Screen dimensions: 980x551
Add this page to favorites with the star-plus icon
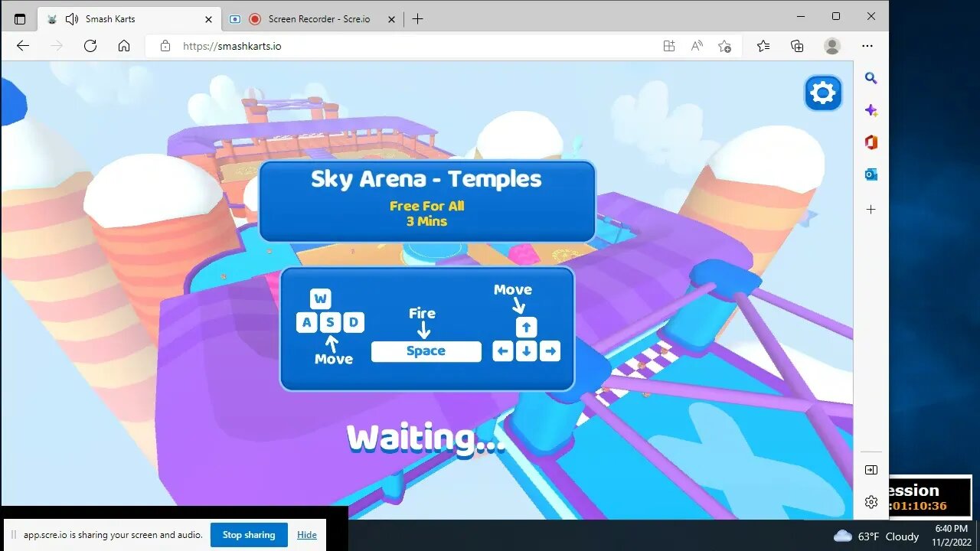tap(724, 46)
